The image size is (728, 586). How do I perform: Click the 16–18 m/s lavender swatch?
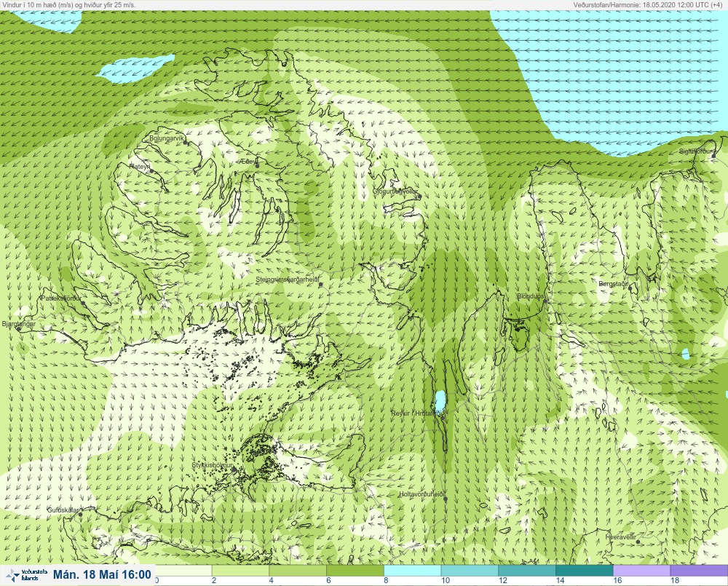pyautogui.click(x=641, y=570)
